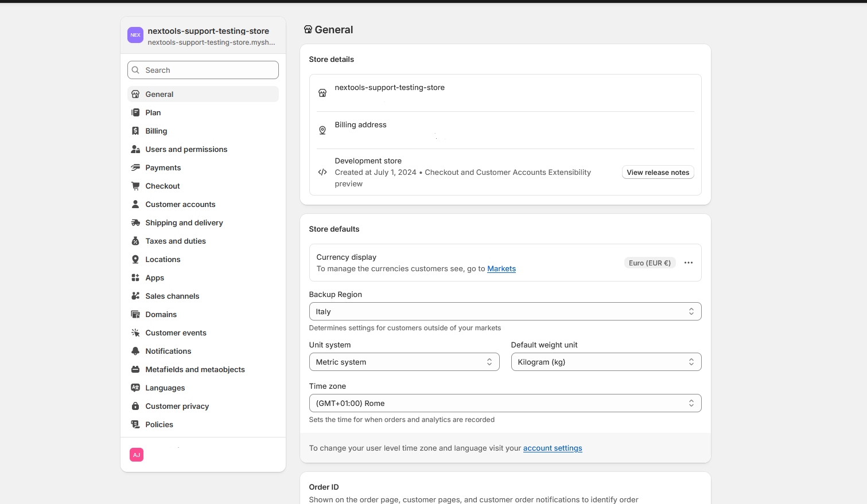Viewport: 867px width, 504px height.
Task: Click the Billing icon in sidebar
Action: [x=135, y=131]
